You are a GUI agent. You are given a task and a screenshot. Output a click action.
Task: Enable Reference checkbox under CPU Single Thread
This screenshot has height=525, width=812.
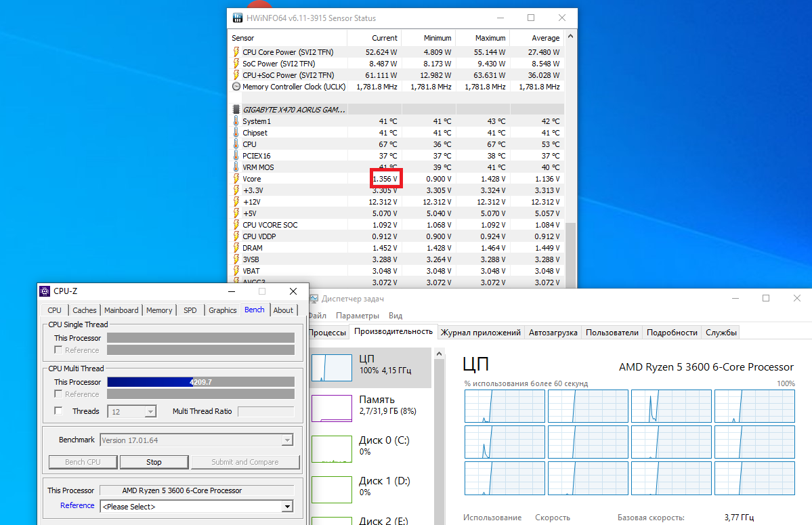pyautogui.click(x=58, y=350)
